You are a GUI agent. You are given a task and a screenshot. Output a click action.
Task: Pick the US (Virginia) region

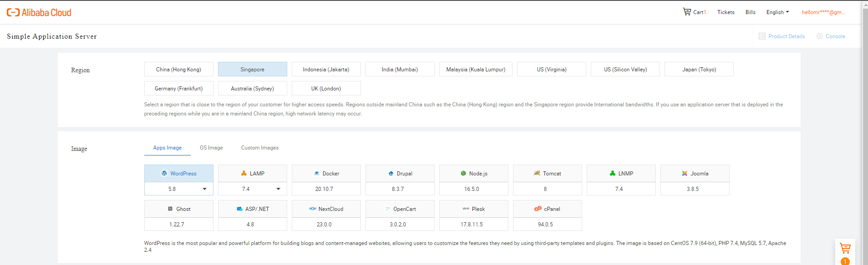(552, 69)
